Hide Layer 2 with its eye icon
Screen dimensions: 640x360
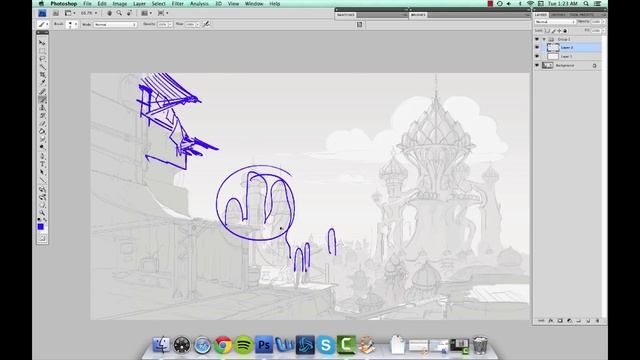click(537, 47)
